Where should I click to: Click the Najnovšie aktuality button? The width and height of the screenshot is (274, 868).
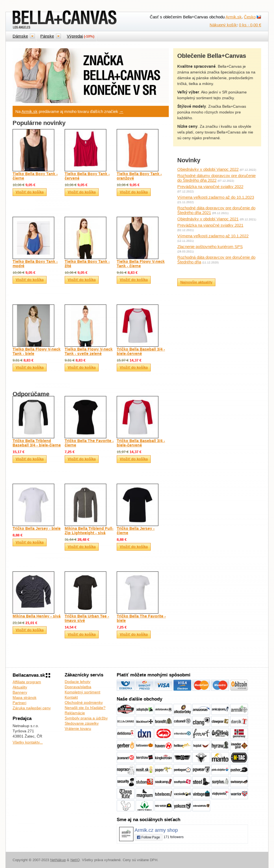196,282
